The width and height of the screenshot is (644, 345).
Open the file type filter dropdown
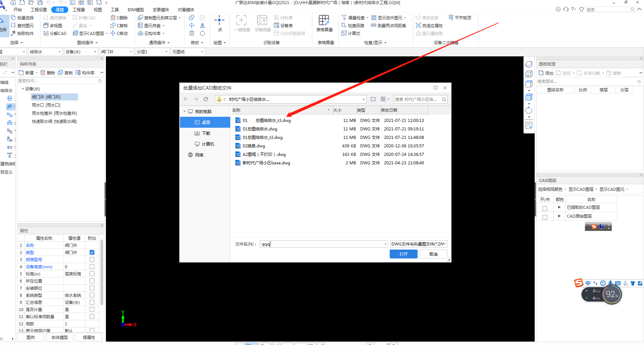click(419, 244)
